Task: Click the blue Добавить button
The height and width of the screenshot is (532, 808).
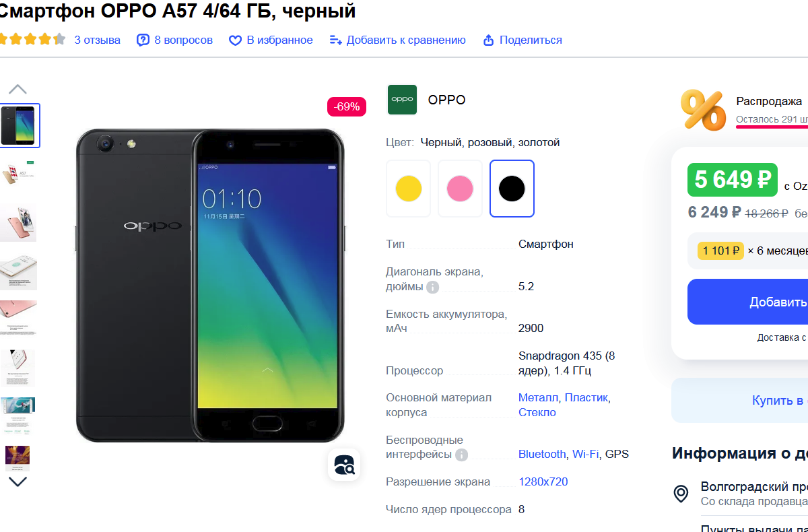Action: [747, 302]
